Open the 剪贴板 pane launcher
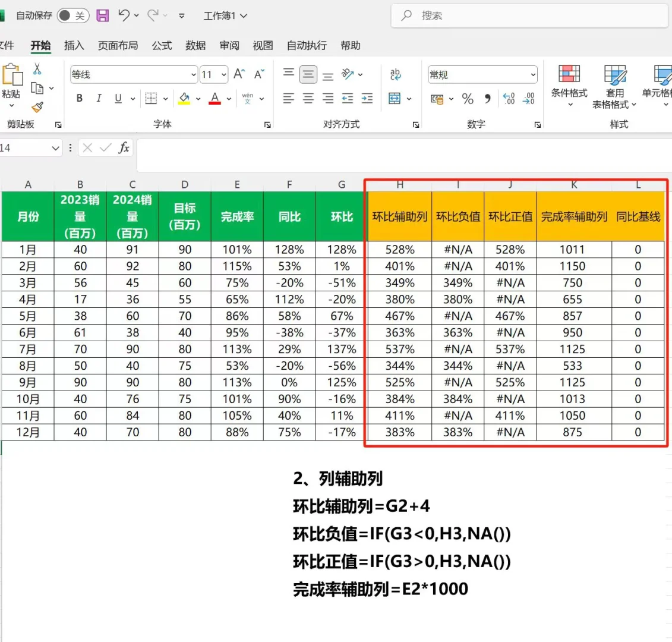Viewport: 672px width, 642px height. [58, 125]
